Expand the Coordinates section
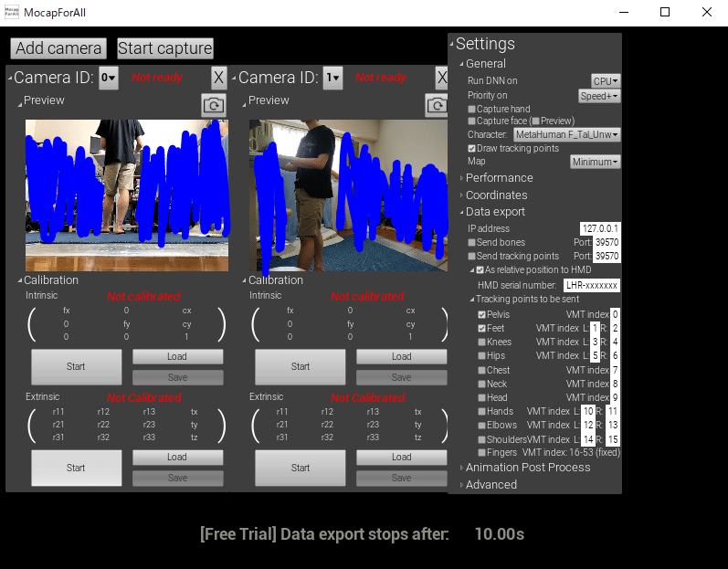 [461, 195]
